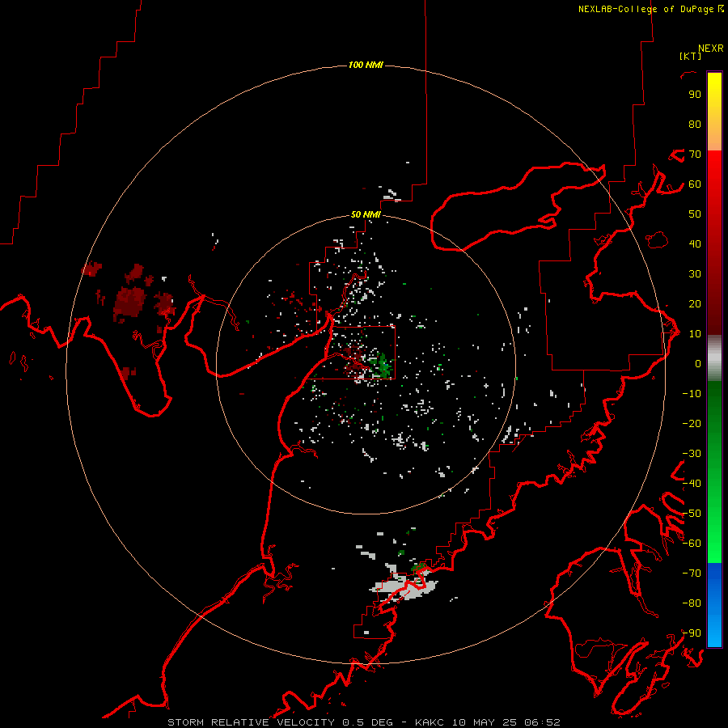Click the [KT] units label

tap(690, 56)
